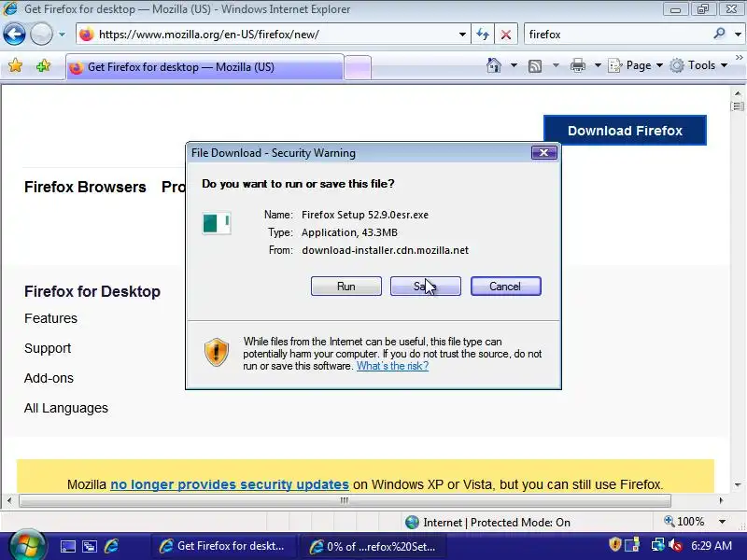Open the Features link
Viewport: 747px width, 560px height.
50,318
